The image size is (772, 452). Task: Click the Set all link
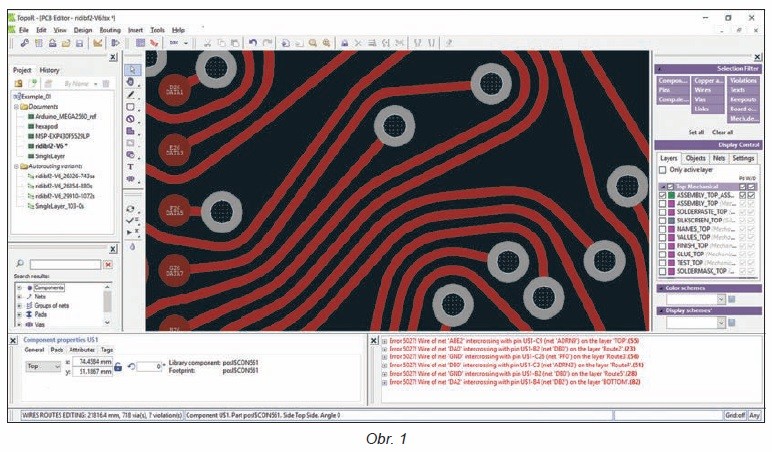tap(696, 132)
